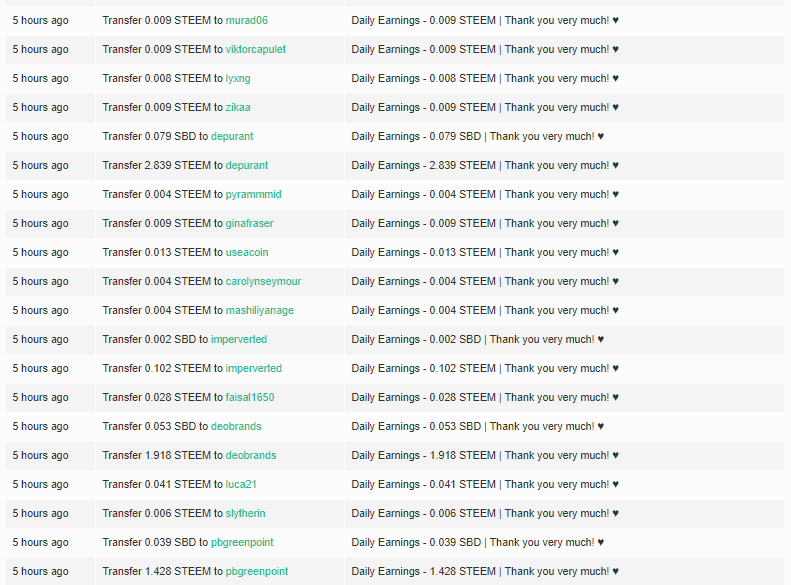
Task: Open carolynseymour profile link
Action: [263, 281]
